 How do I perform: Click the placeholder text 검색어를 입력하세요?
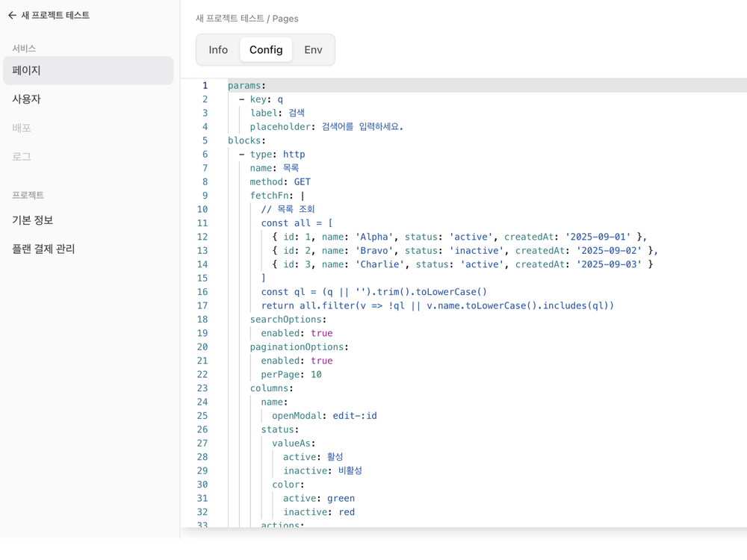click(362, 127)
